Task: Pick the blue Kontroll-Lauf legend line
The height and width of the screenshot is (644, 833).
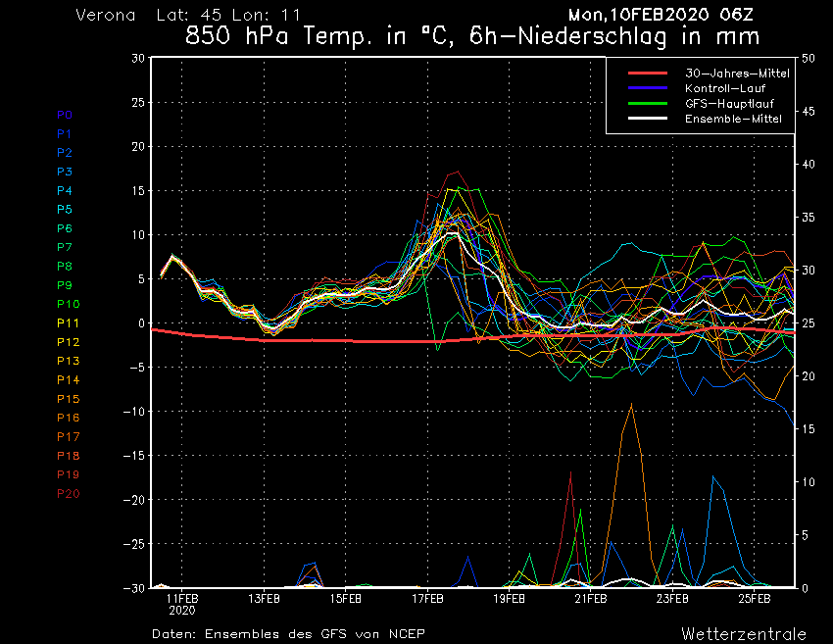Action: coord(648,87)
